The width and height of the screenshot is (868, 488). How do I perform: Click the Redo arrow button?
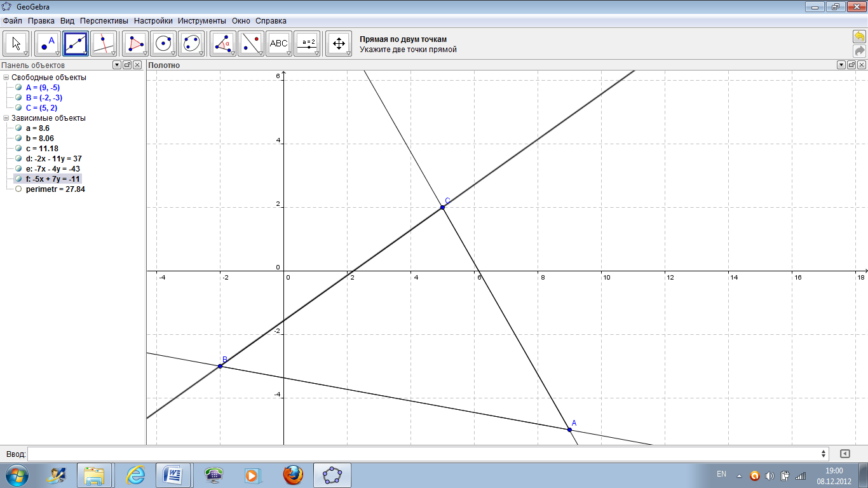click(859, 50)
